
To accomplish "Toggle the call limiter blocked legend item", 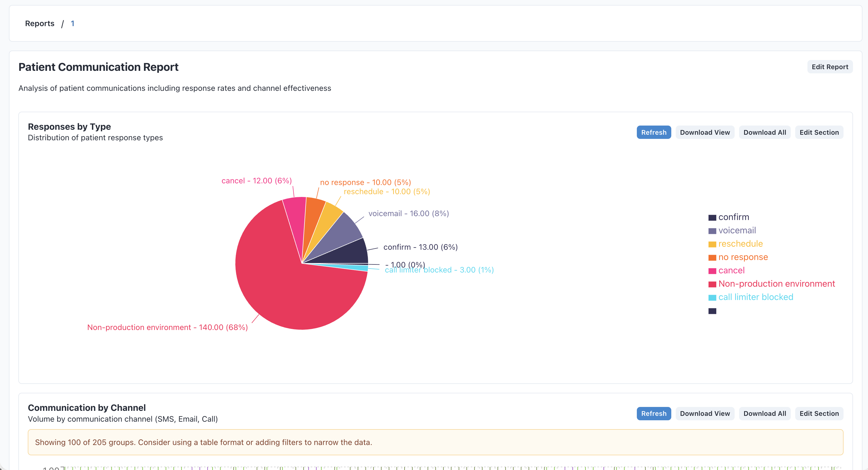I will (755, 297).
